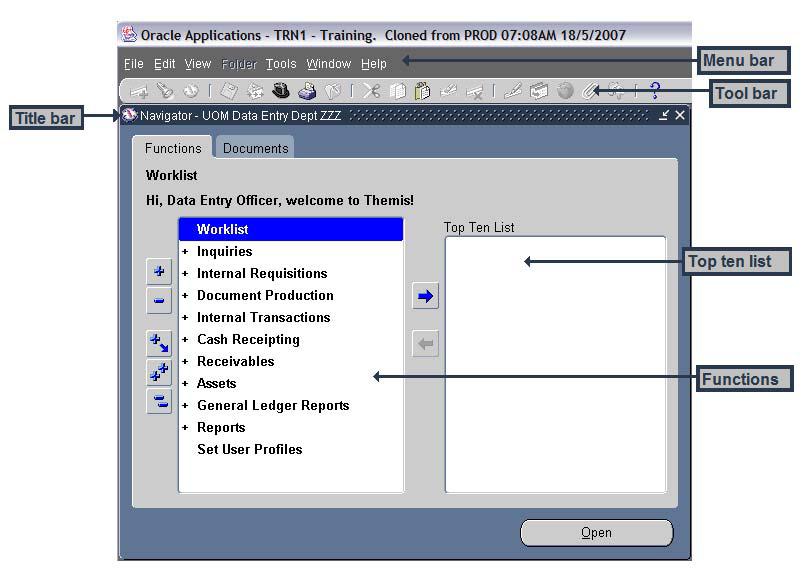Screen dimensions: 804x573
Task: Switch to the Documents tab
Action: [255, 148]
